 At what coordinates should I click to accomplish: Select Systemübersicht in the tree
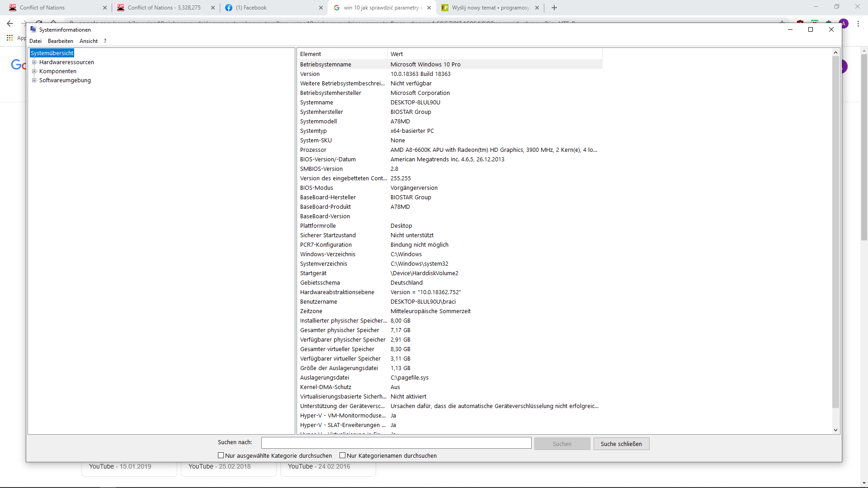point(52,53)
